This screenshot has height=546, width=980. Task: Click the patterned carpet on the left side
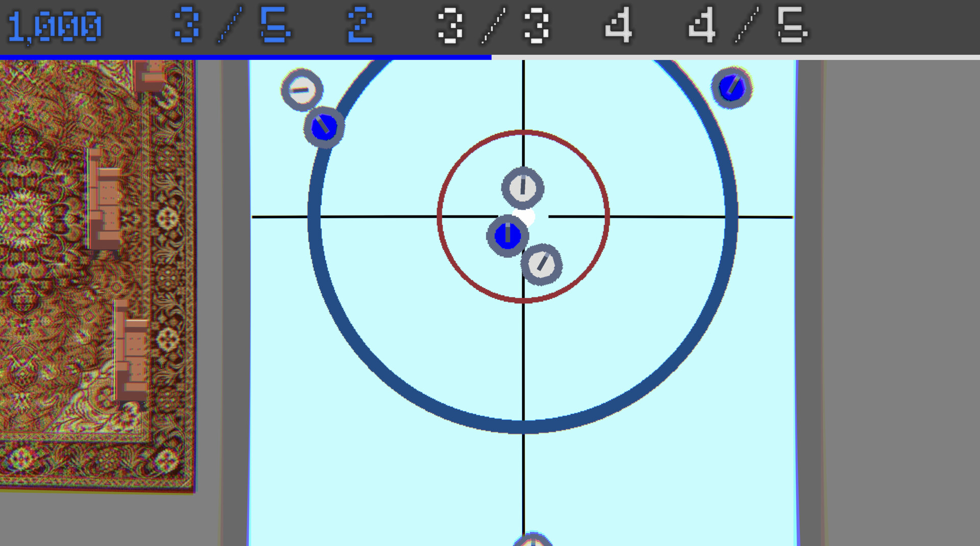92,255
